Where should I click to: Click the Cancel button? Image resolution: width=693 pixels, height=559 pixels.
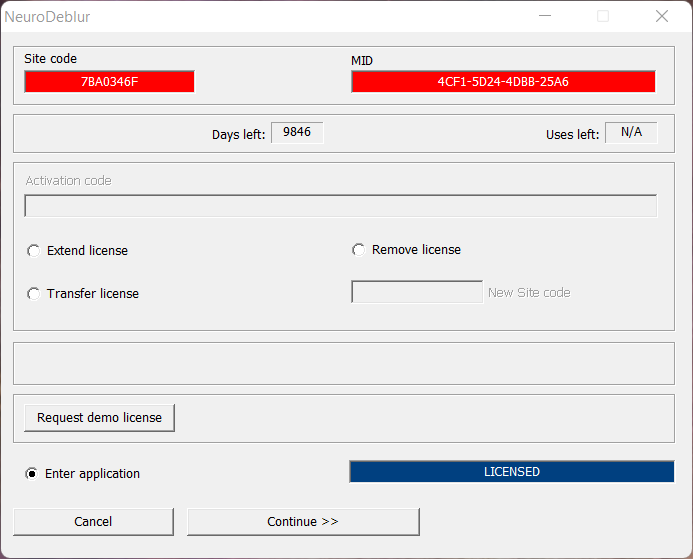click(93, 522)
